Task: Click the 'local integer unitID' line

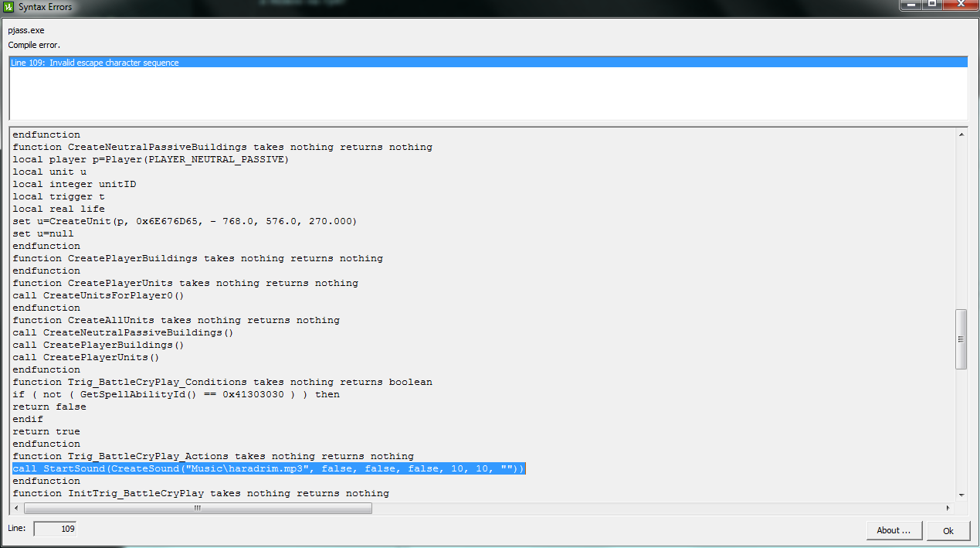Action: pyautogui.click(x=74, y=184)
